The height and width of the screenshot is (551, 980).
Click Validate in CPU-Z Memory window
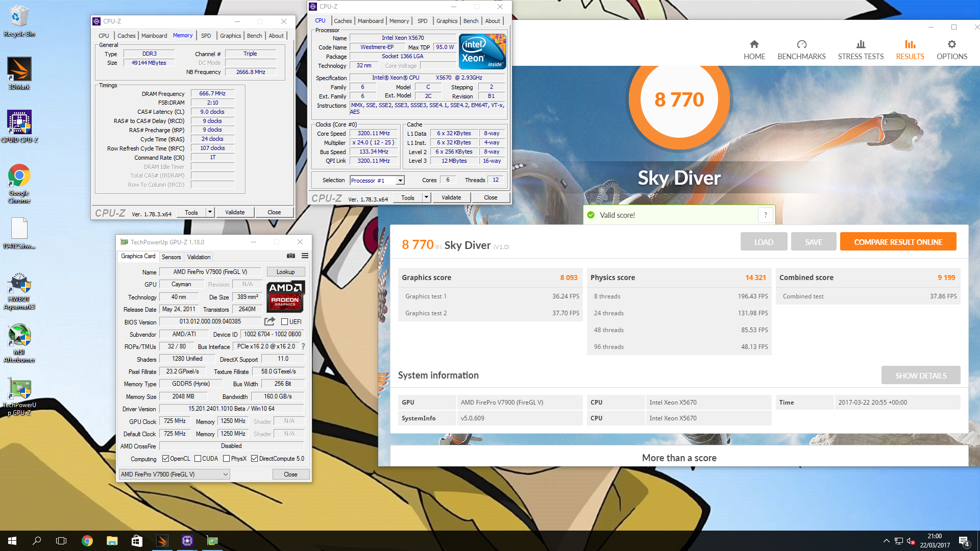[x=235, y=212]
